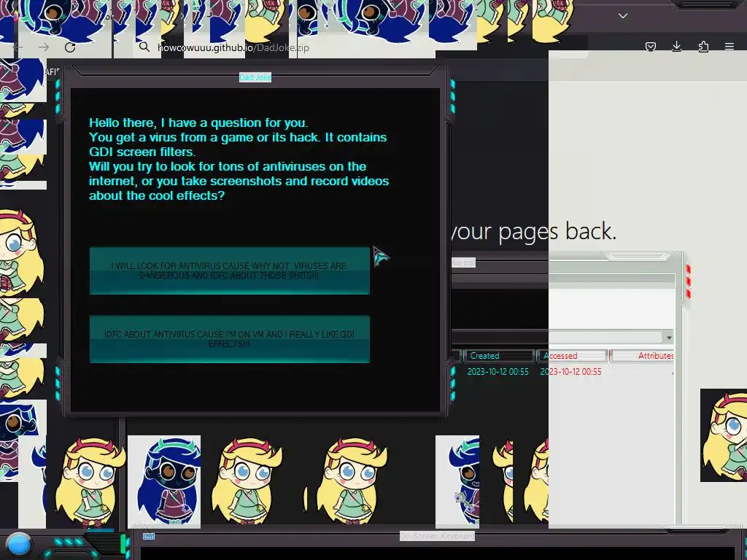This screenshot has width=747, height=560.
Task: Reload the page with the browser refresh icon
Action: click(70, 47)
